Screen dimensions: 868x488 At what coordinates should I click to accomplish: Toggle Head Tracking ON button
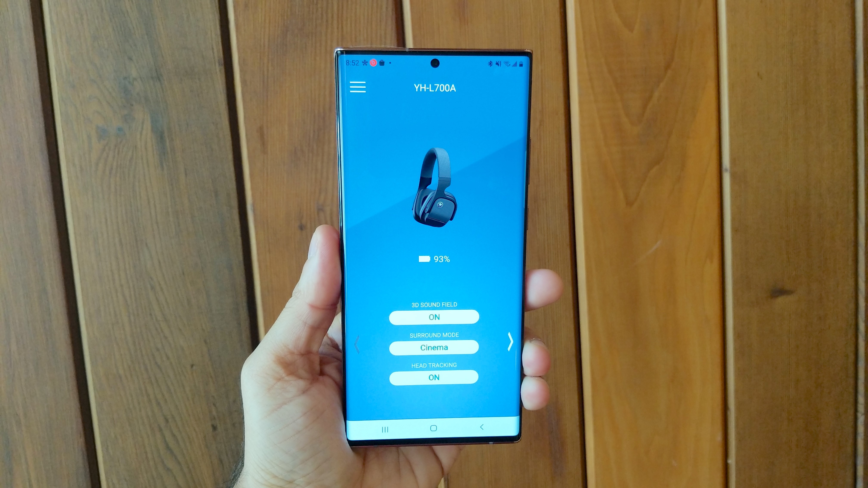pos(433,377)
